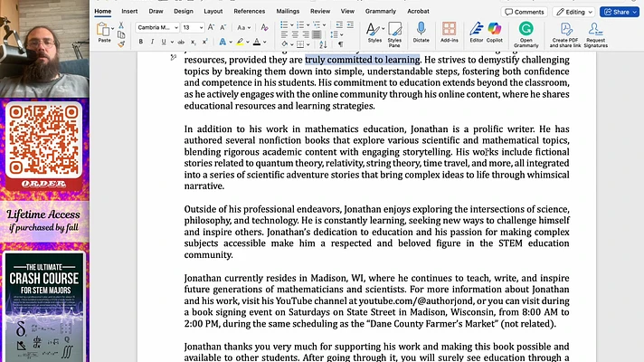Decrease paragraph indent
The image size is (644, 362).
pyautogui.click(x=339, y=25)
